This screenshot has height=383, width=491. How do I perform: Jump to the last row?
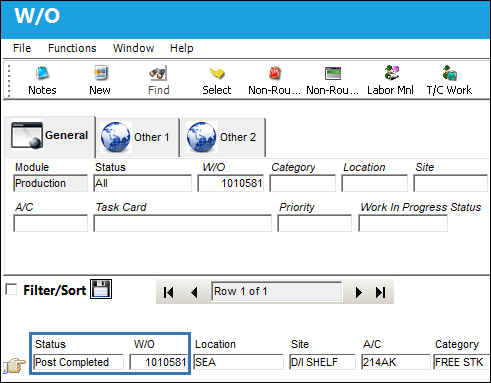(x=380, y=292)
